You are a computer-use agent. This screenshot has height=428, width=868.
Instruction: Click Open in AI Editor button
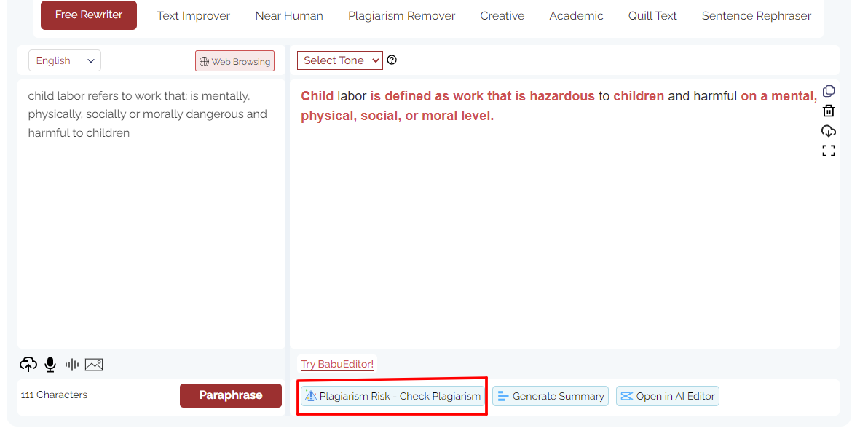click(x=668, y=396)
